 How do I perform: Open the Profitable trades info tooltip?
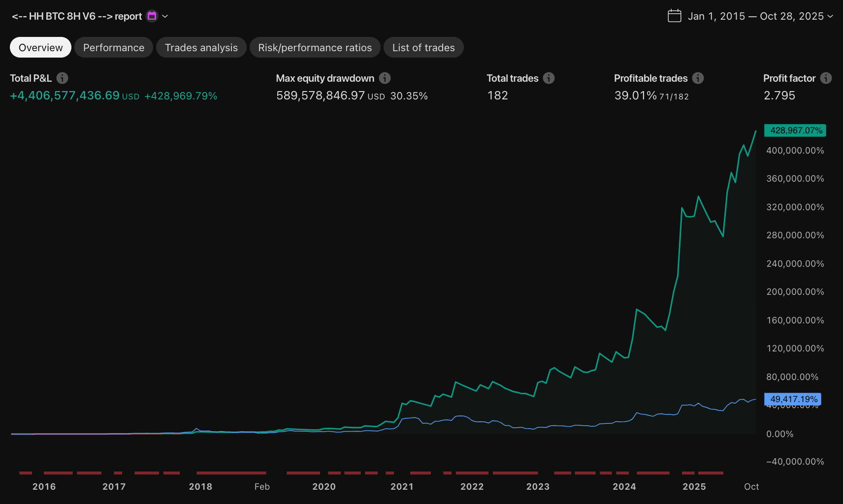(x=697, y=78)
